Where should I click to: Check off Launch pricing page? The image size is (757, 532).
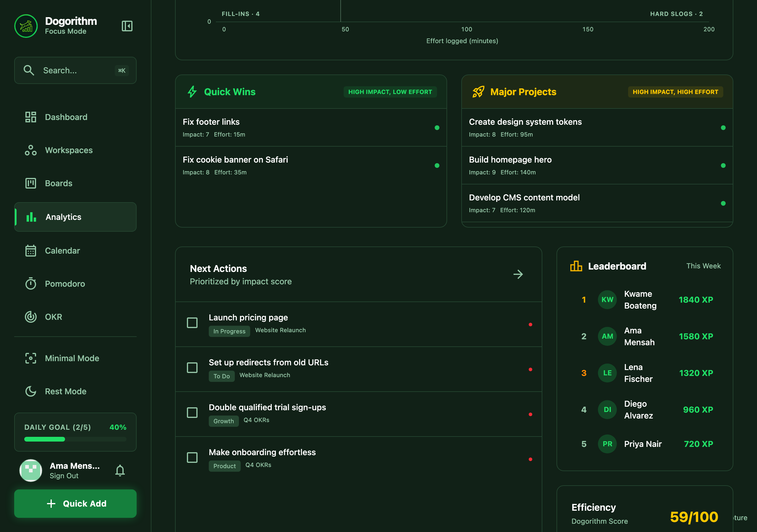pyautogui.click(x=192, y=323)
